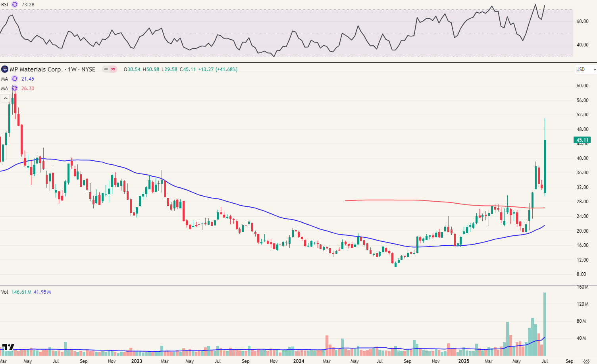Click the open price O30.54
The height and width of the screenshot is (364, 597).
pyautogui.click(x=132, y=69)
